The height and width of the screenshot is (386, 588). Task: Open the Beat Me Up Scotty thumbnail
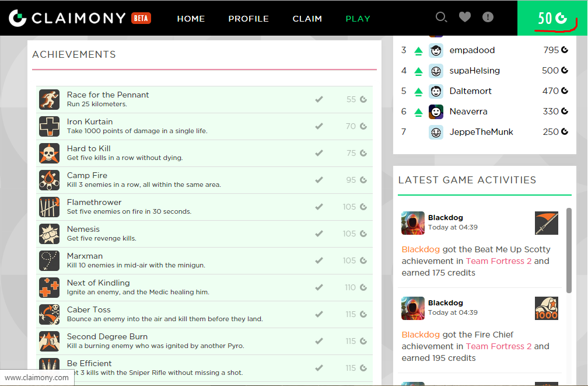[547, 223]
